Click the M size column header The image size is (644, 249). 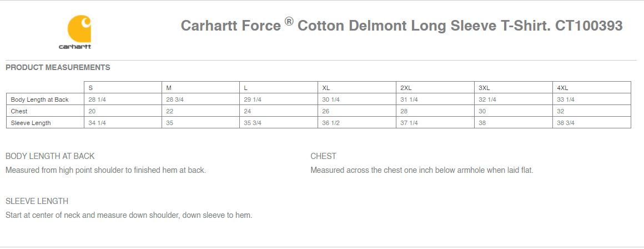point(201,87)
